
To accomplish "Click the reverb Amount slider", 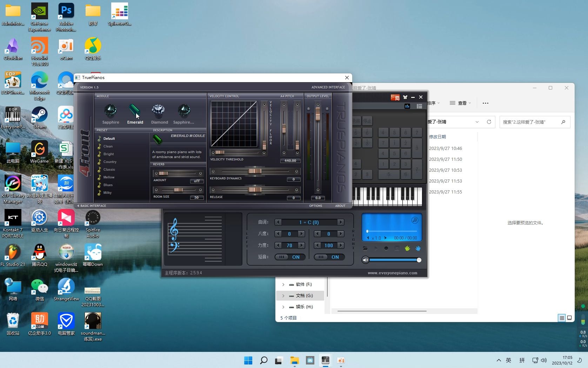I will point(178,173).
